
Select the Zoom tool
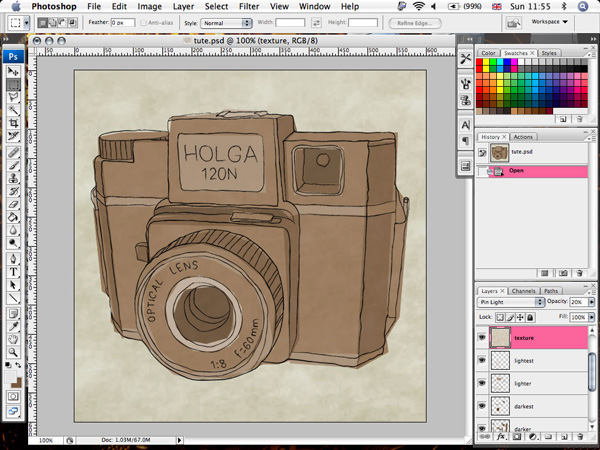[x=13, y=352]
